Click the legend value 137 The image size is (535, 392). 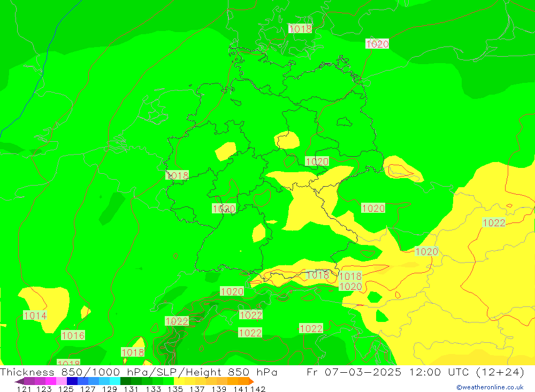[197, 389]
